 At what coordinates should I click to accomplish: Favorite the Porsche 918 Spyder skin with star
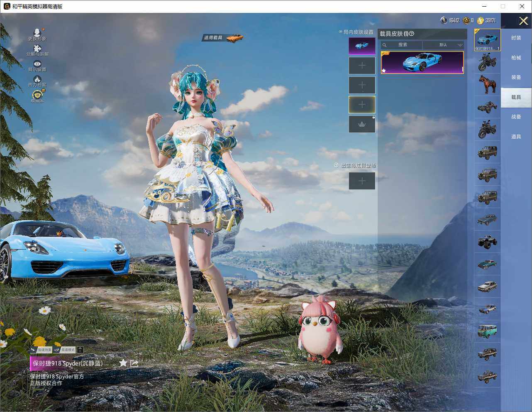tap(123, 363)
